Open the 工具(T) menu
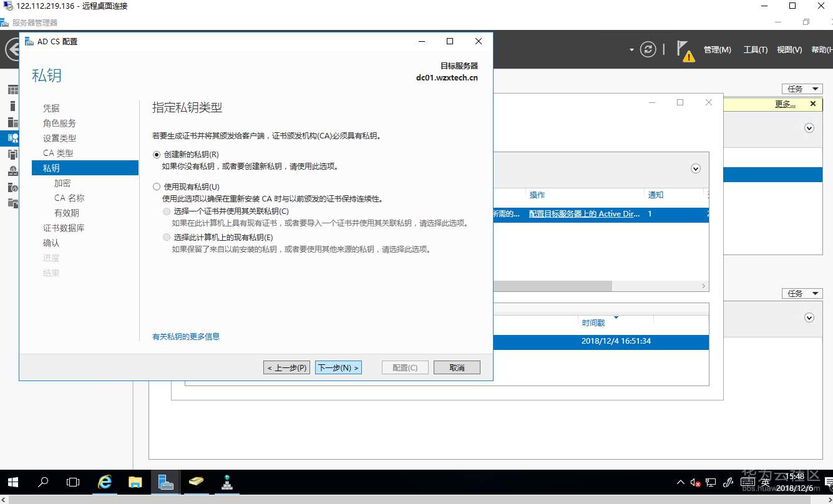 pos(755,49)
